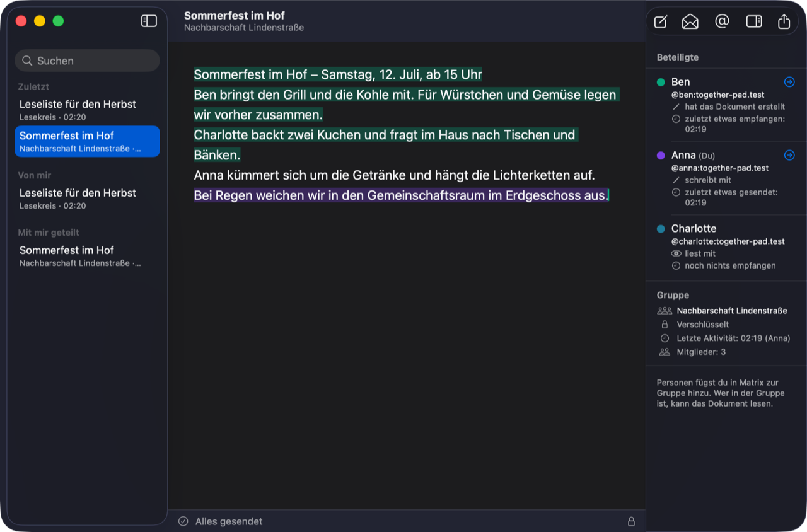
Task: Select highlighted Sommerfest im Hof under Zuletzt
Action: (87, 141)
